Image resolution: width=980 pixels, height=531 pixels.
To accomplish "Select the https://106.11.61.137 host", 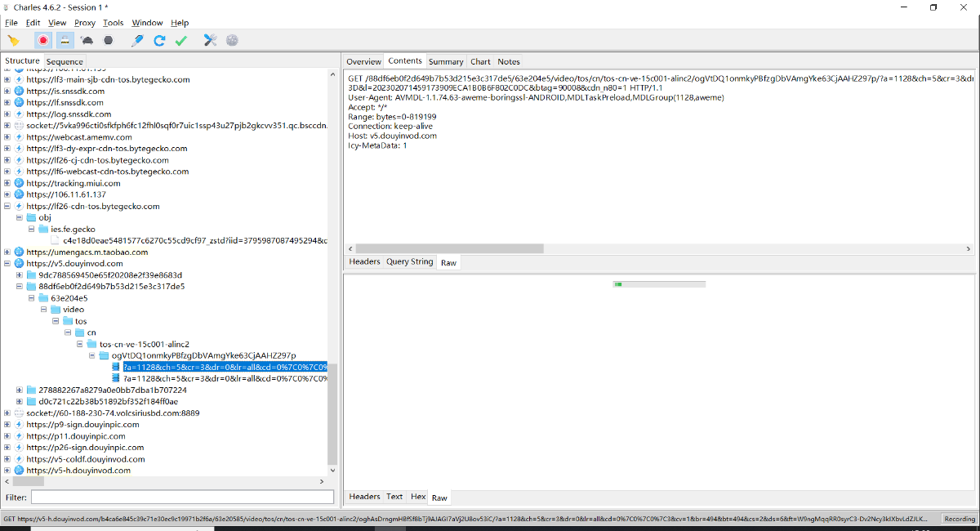I will coord(66,195).
